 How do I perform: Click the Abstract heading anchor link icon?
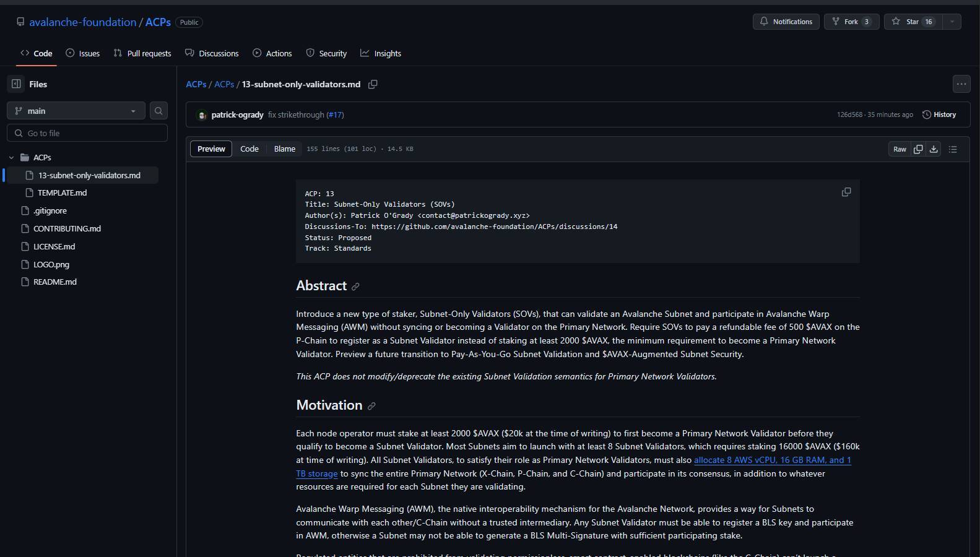pos(355,287)
